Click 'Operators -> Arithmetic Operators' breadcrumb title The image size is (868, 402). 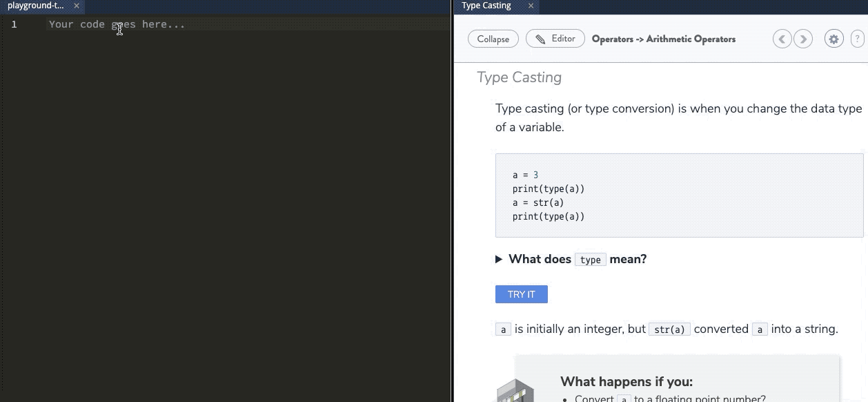663,39
